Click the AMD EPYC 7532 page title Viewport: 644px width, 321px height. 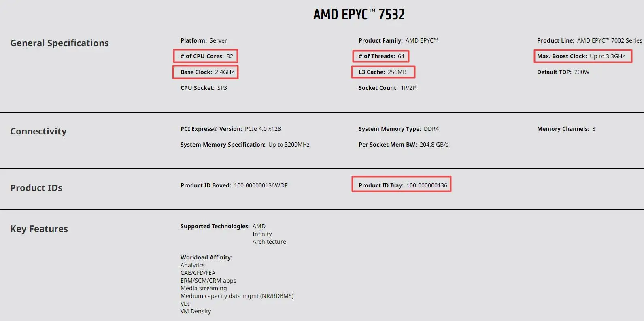[359, 15]
